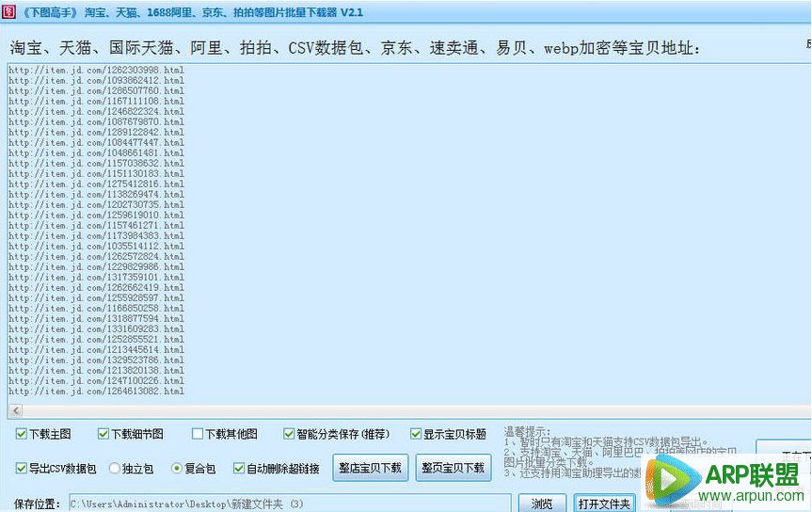Click the horizontal scrollbar track under URL list
The height and width of the screenshot is (512, 812).
[417, 411]
